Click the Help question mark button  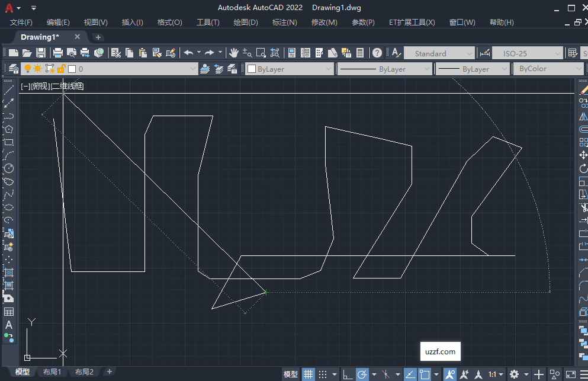377,53
